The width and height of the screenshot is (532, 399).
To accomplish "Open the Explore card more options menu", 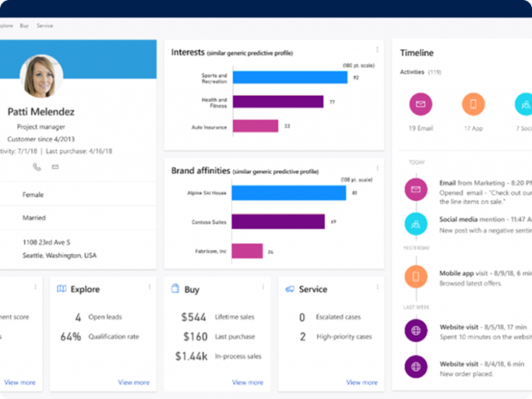I will pos(150,287).
